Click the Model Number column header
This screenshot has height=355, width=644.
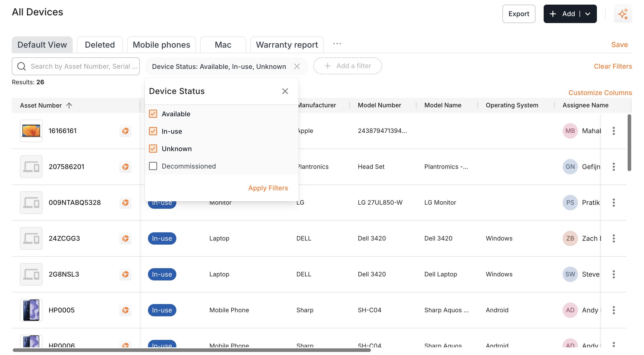point(379,105)
